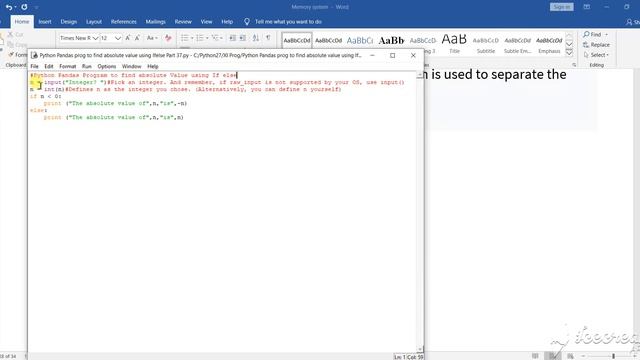Click the Multilevel List icon in Word ribbon
640x360 pixels.
coord(215,38)
